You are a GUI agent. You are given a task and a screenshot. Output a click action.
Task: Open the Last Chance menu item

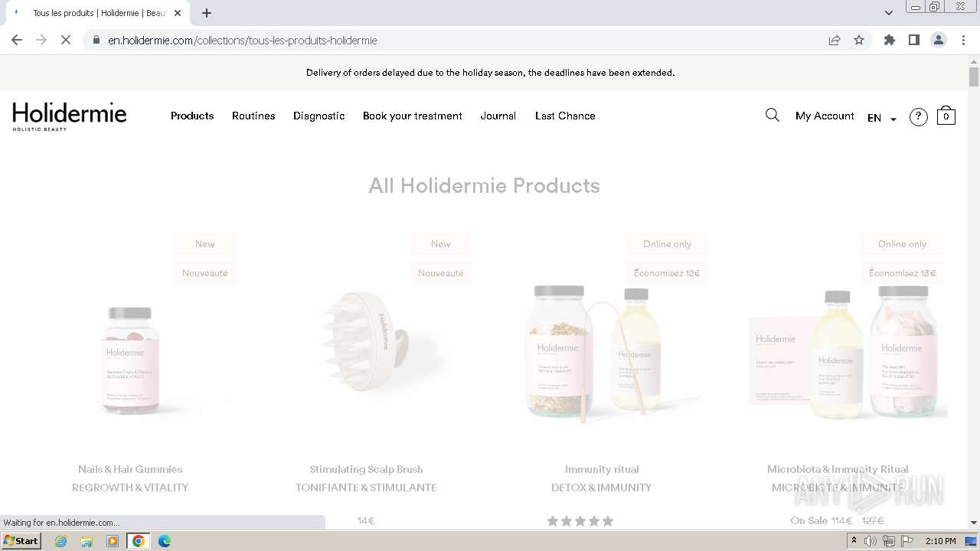coord(565,116)
